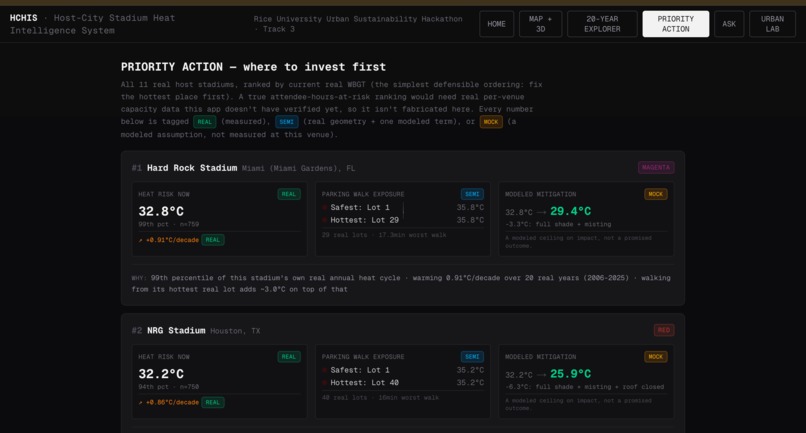806x433 pixels.
Task: Click '94th pct · n=750' text
Action: point(169,387)
